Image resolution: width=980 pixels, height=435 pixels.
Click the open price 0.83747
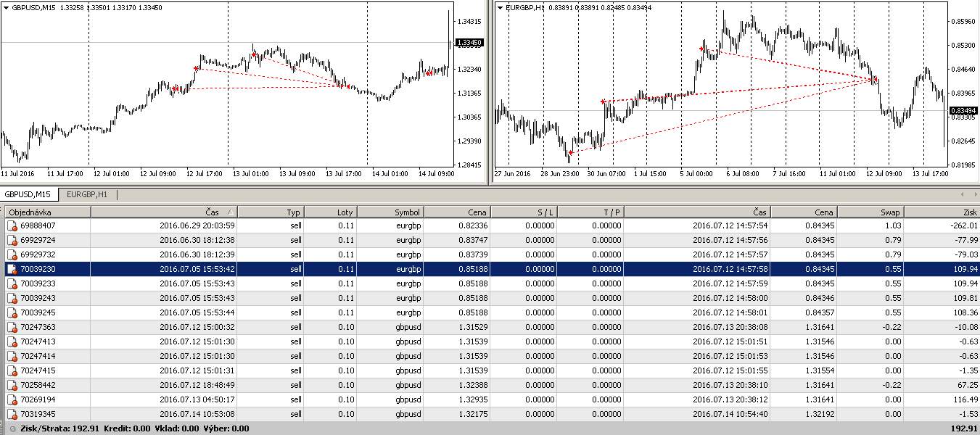[x=474, y=240]
